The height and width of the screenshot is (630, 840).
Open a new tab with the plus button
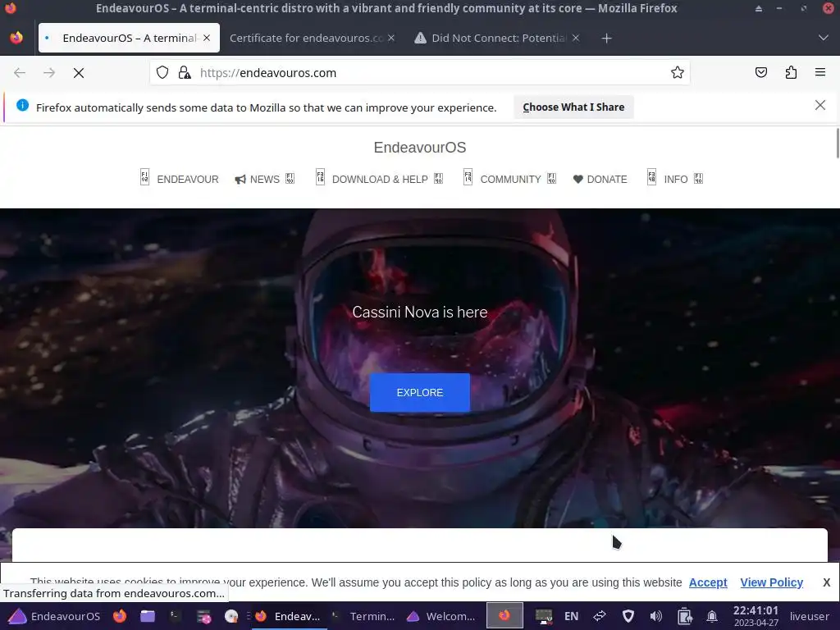(606, 38)
